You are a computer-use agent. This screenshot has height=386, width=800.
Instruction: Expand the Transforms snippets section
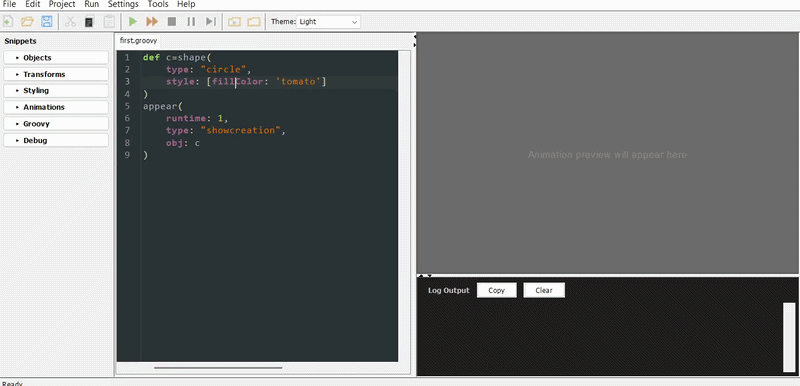pyautogui.click(x=56, y=74)
